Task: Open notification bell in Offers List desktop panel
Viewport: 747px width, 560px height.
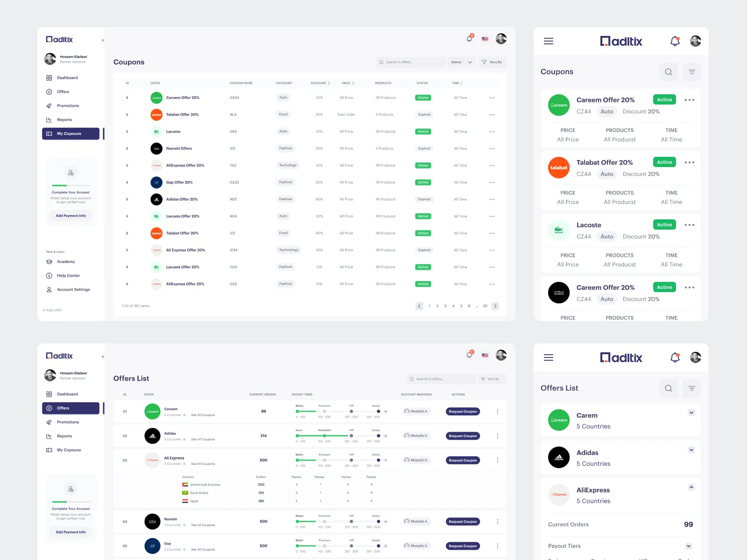Action: [470, 355]
